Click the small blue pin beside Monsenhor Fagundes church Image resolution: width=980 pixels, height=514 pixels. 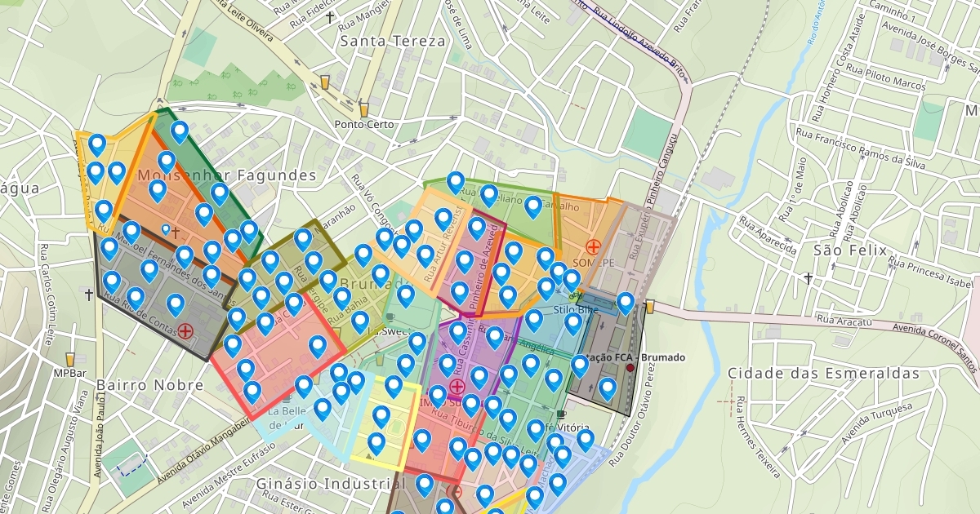tap(166, 229)
